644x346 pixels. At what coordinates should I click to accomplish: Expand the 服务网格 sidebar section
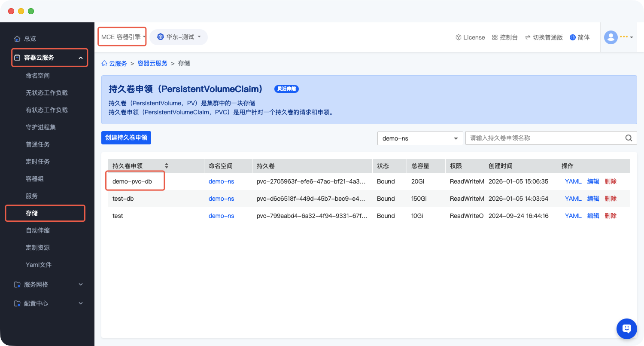[x=80, y=285]
